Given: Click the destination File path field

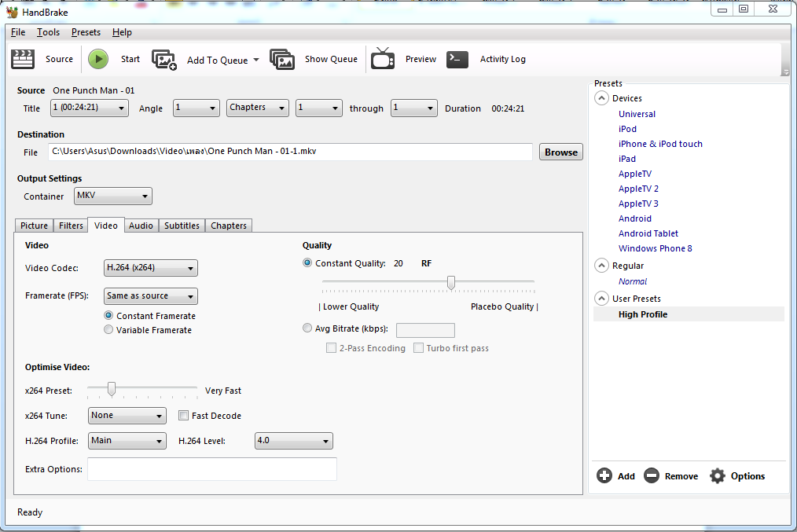Looking at the screenshot, I should pos(290,152).
